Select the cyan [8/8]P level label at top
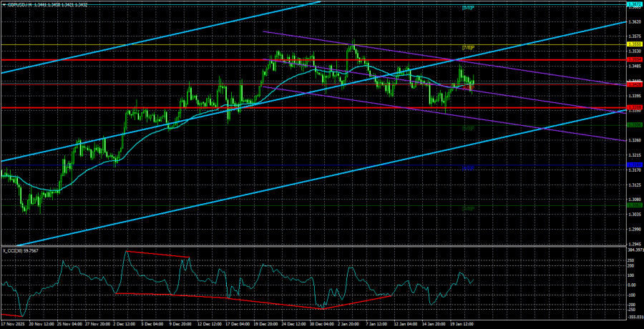The width and height of the screenshot is (644, 329). point(468,7)
